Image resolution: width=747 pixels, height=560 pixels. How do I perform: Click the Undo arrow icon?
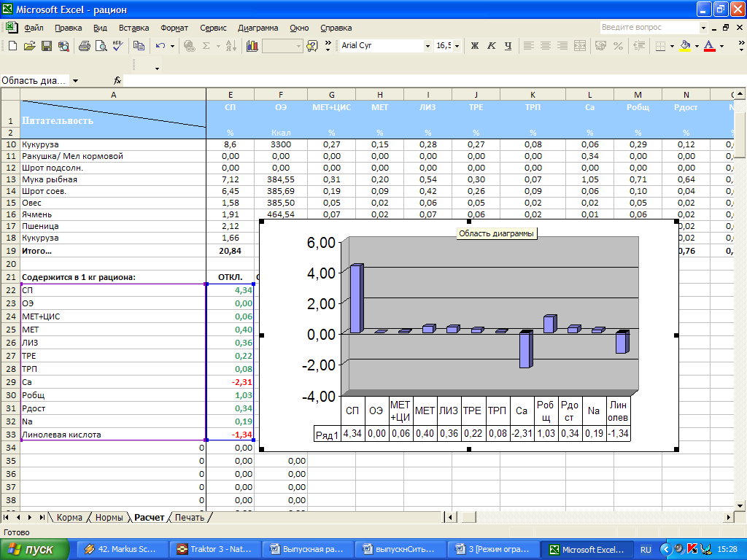click(x=160, y=46)
